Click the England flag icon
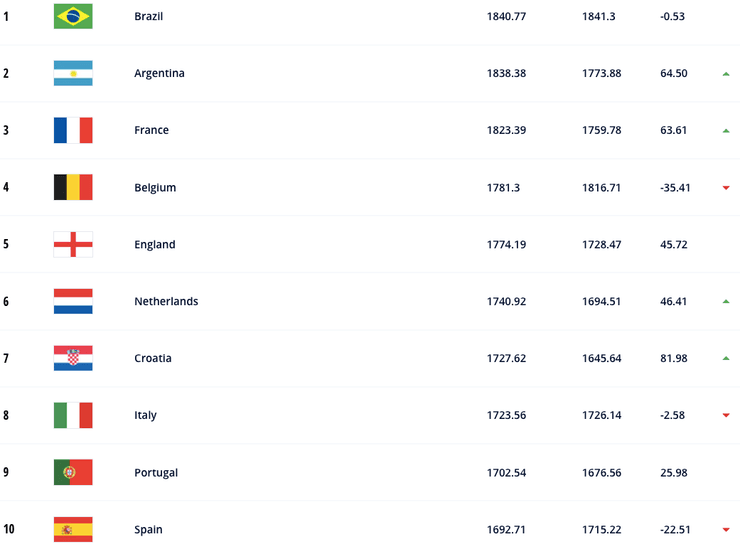Viewport: 740px width, 545px height. pyautogui.click(x=73, y=244)
